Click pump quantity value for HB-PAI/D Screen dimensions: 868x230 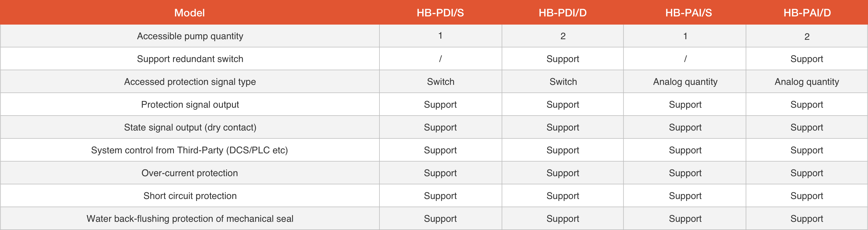tap(807, 36)
